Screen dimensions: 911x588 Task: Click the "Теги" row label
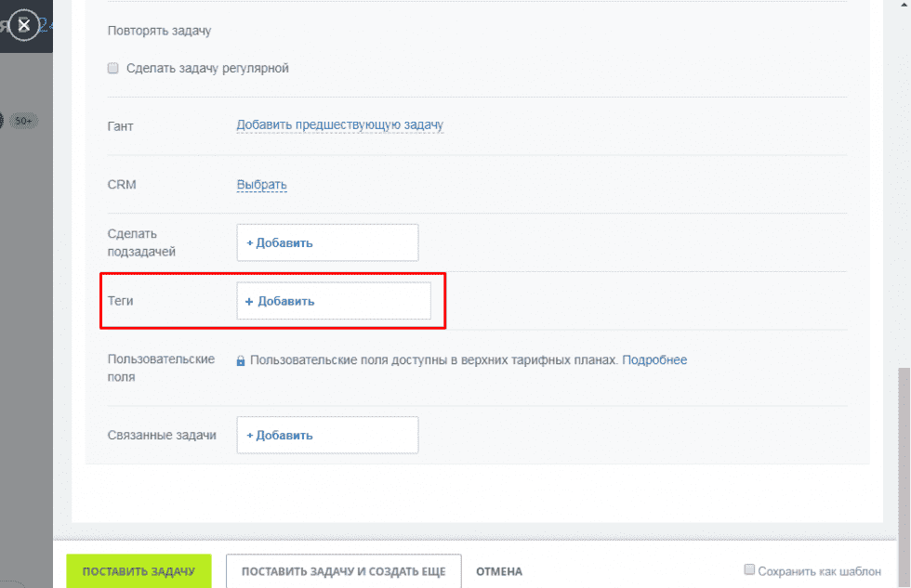(122, 301)
